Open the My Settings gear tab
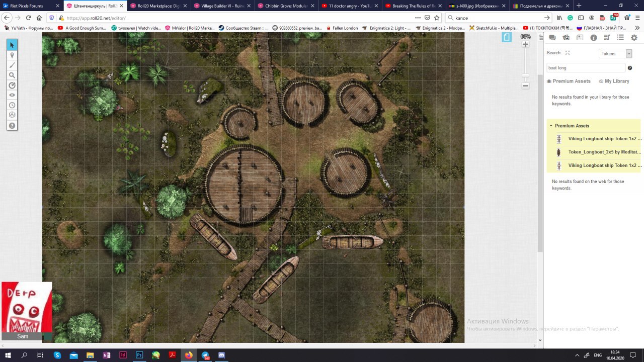Image resolution: width=644 pixels, height=362 pixels. click(634, 38)
